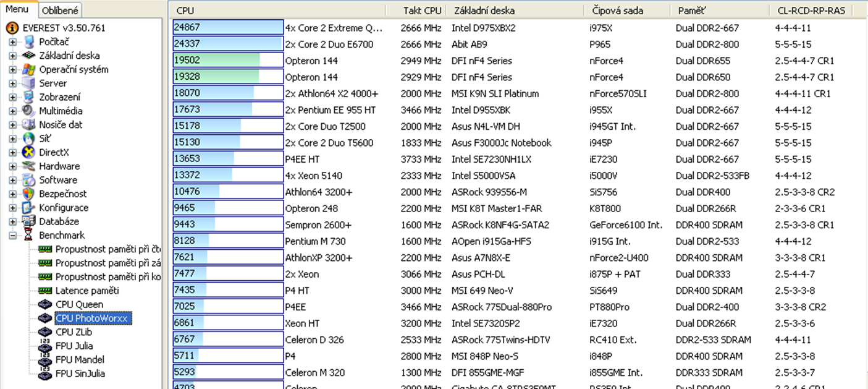The height and width of the screenshot is (389, 868).
Task: Sort by the Takt CPU column header
Action: click(416, 11)
